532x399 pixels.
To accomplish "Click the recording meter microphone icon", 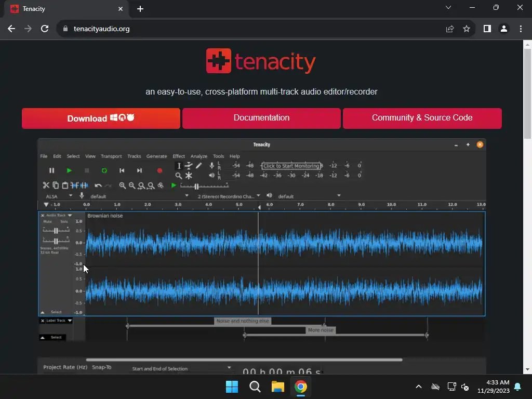I will click(x=212, y=166).
